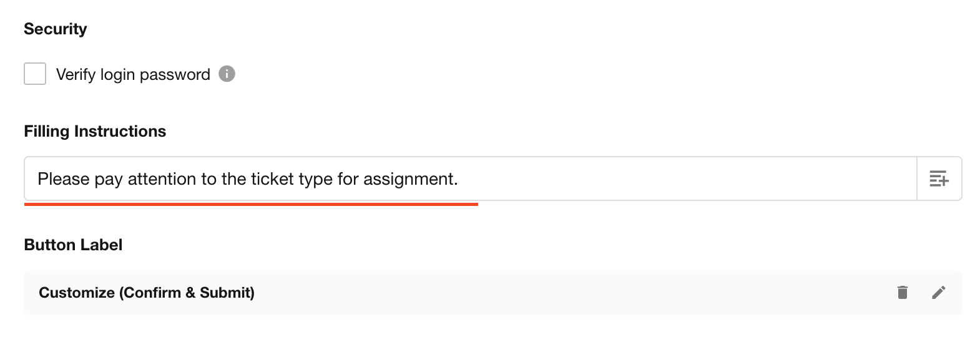Click the word "Please" in the instructions input
Image resolution: width=980 pixels, height=337 pixels.
pyautogui.click(x=63, y=179)
